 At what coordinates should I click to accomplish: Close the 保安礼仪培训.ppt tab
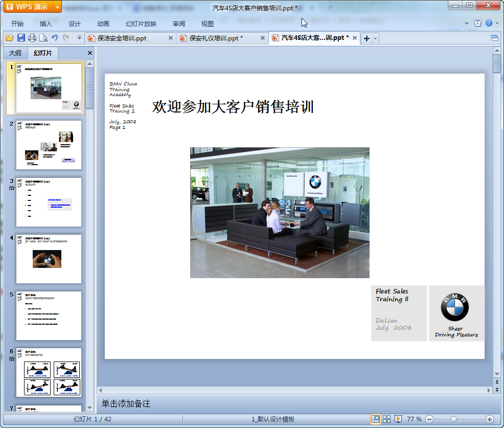[x=263, y=38]
